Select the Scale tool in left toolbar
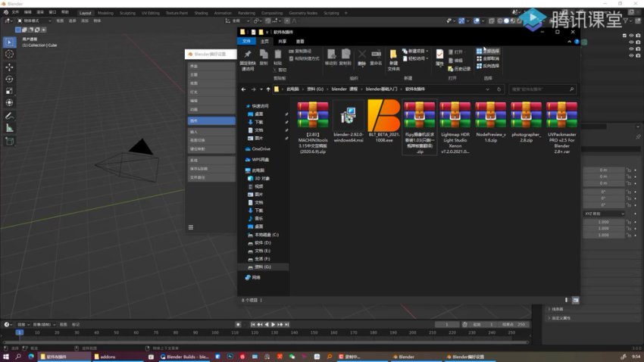The width and height of the screenshot is (644, 362). [x=9, y=91]
